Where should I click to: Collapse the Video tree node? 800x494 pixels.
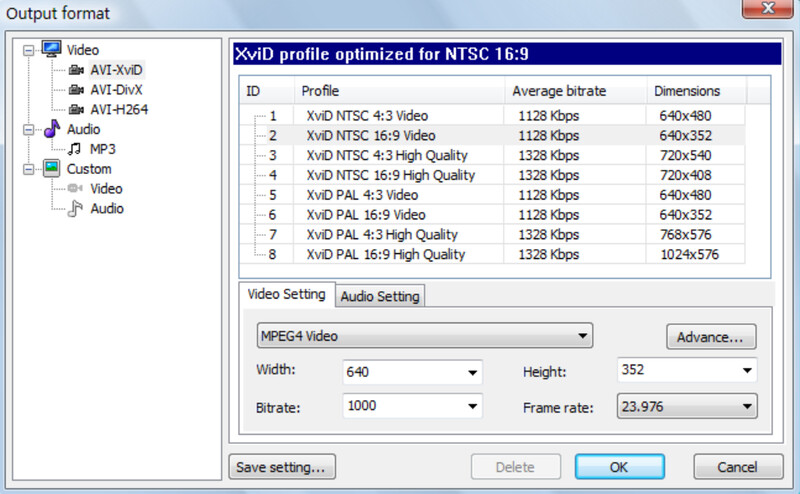[28, 50]
